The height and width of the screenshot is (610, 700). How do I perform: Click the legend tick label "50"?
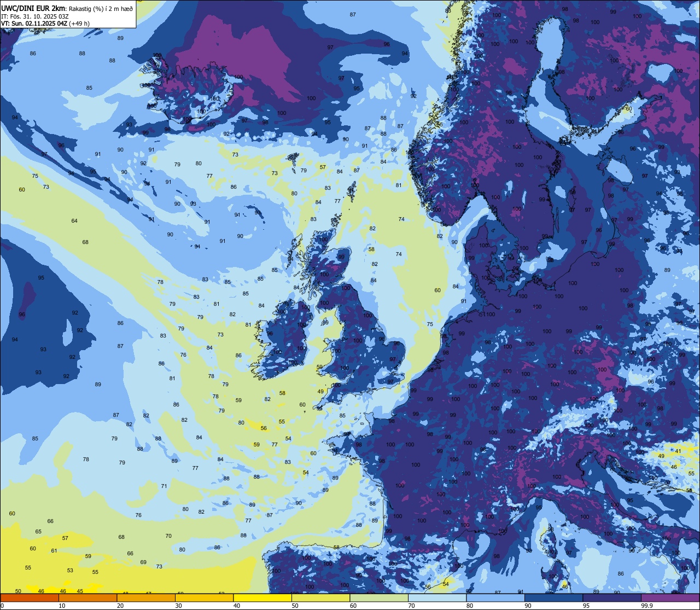[295, 606]
